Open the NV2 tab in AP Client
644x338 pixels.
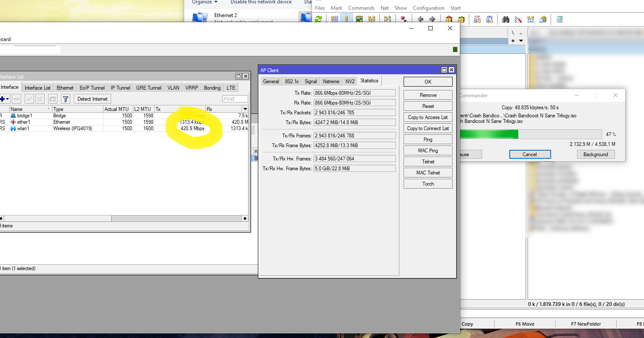(350, 81)
